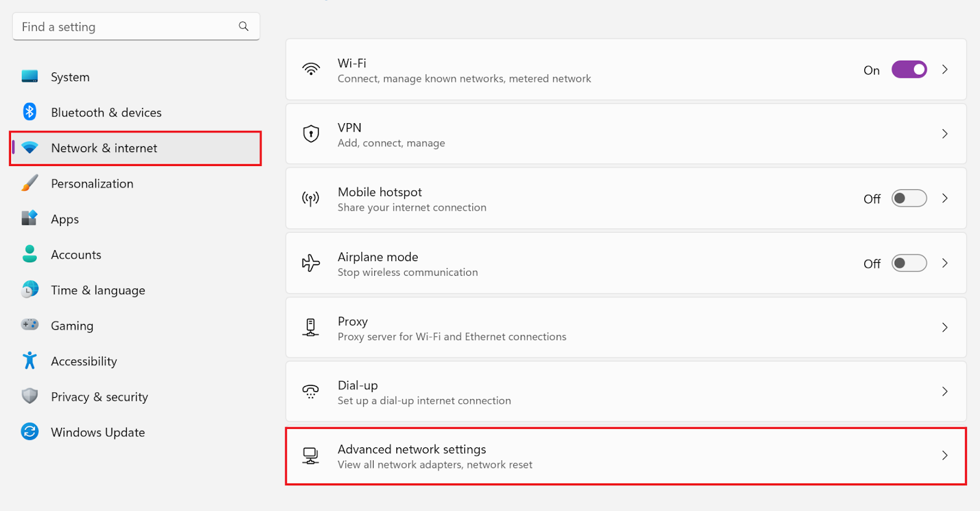
Task: Go to Time & language settings
Action: [x=98, y=290]
